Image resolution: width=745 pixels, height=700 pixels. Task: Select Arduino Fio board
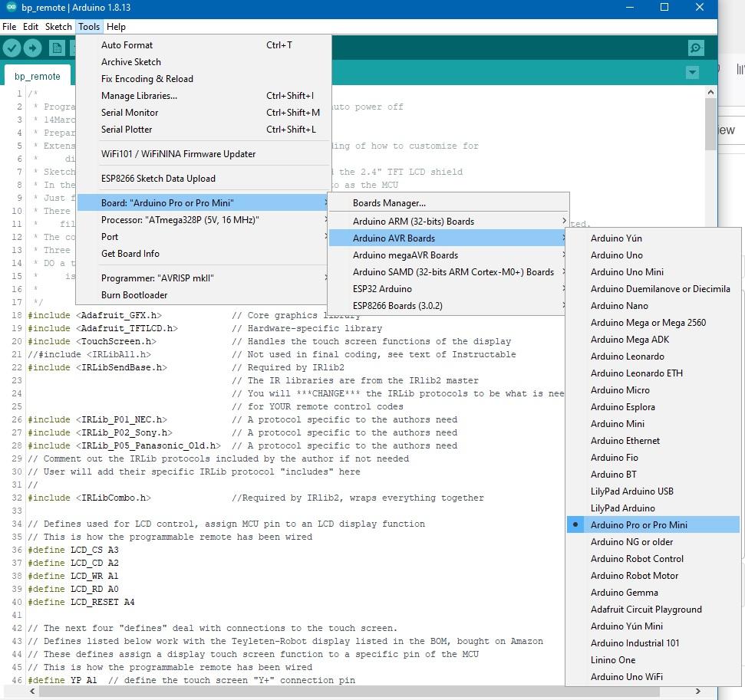[653, 457]
